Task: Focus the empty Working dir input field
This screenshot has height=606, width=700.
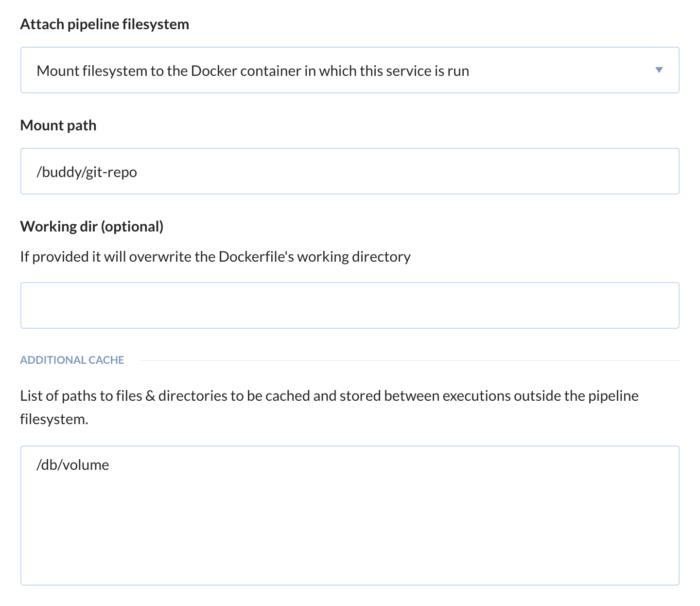Action: (x=350, y=305)
